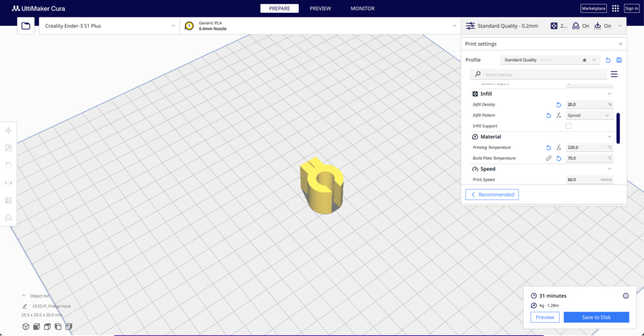Click the Preview button
Viewport: 644px width, 336px height.
(545, 317)
